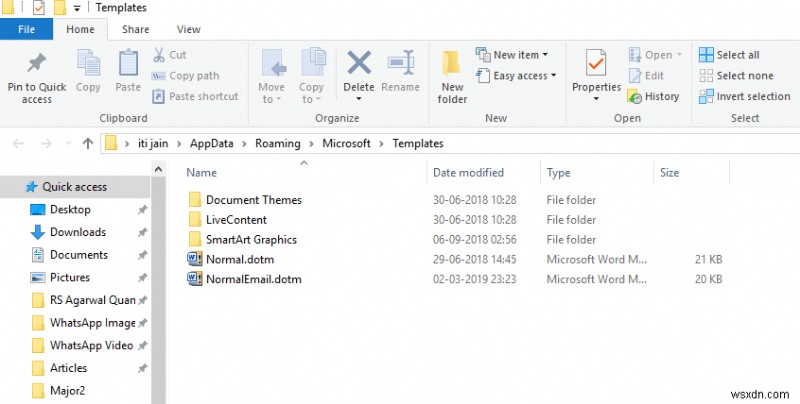The image size is (800, 404).
Task: Click the Paste icon in the ribbon
Action: pos(128,64)
